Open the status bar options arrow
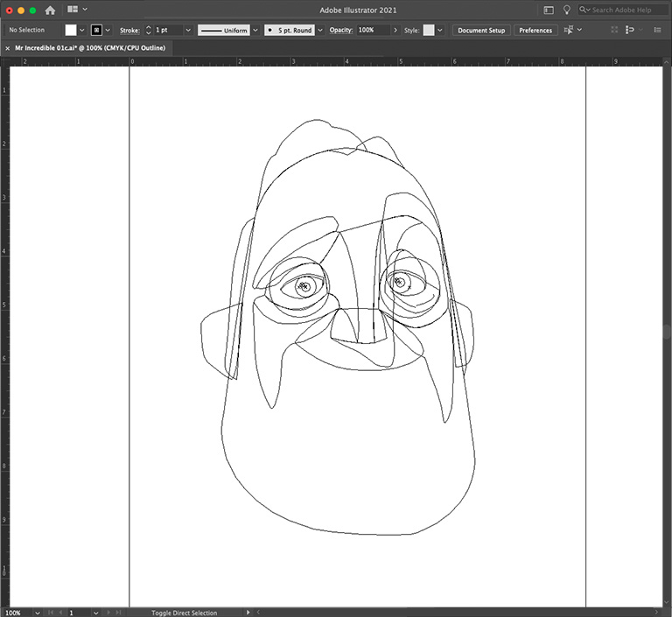672x617 pixels. [x=248, y=613]
